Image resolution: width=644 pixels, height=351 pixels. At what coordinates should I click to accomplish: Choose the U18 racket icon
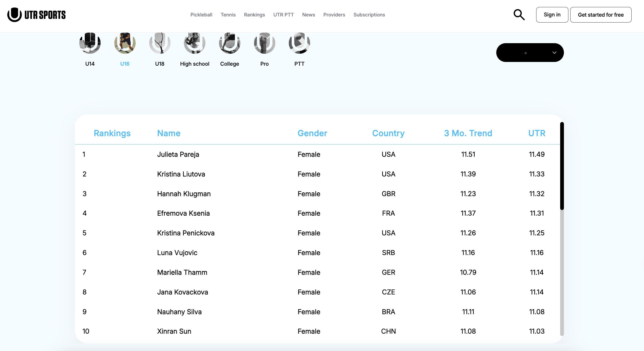tap(160, 43)
